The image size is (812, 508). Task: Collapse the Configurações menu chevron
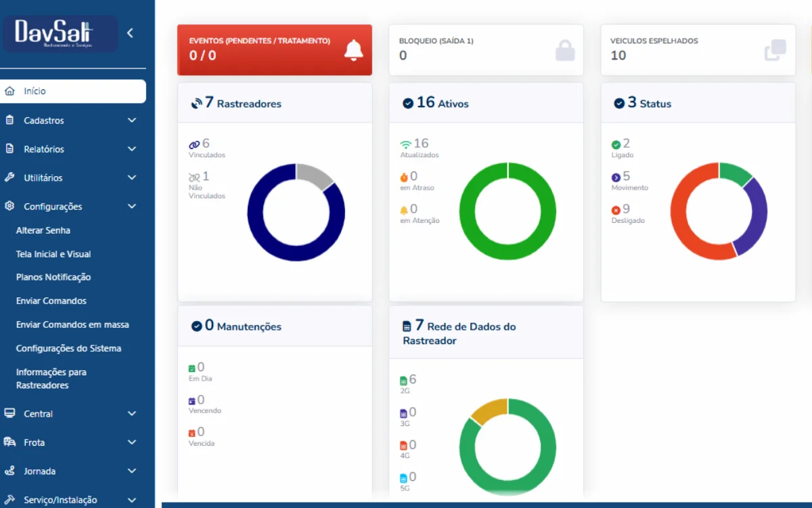click(131, 206)
